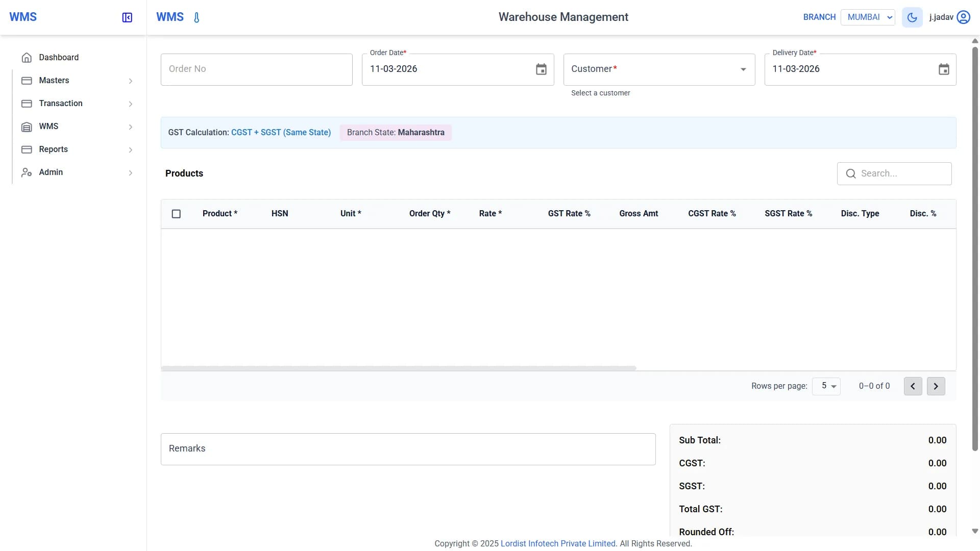The height and width of the screenshot is (551, 980).
Task: Click the Rate * column header
Action: click(491, 214)
